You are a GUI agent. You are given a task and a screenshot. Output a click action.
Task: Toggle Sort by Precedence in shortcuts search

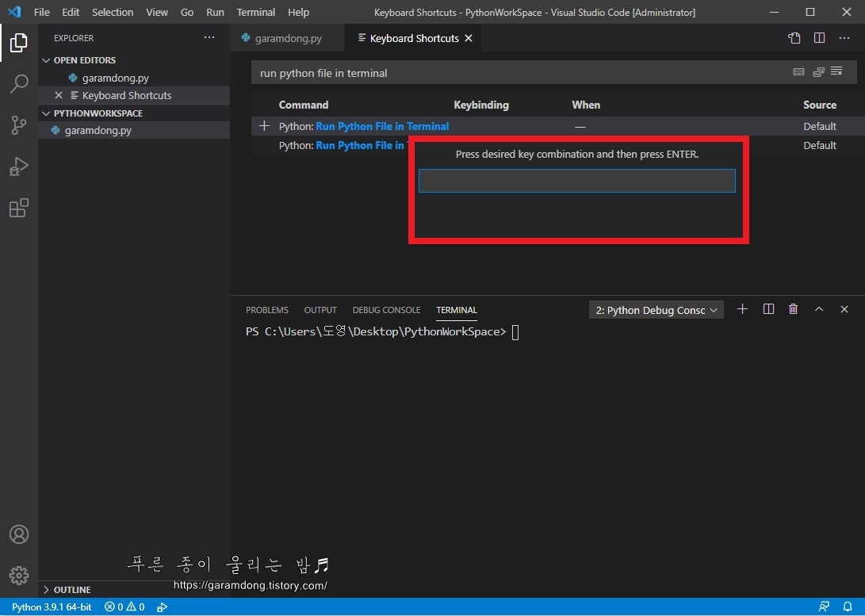click(819, 71)
